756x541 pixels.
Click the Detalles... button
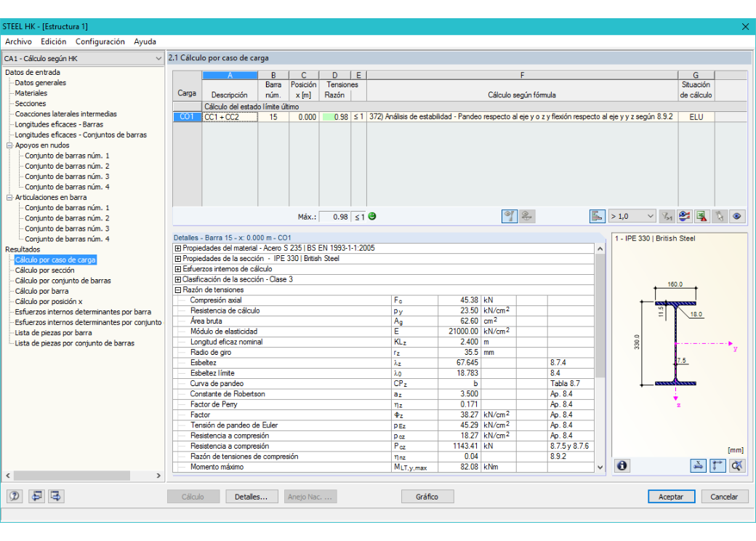point(252,497)
